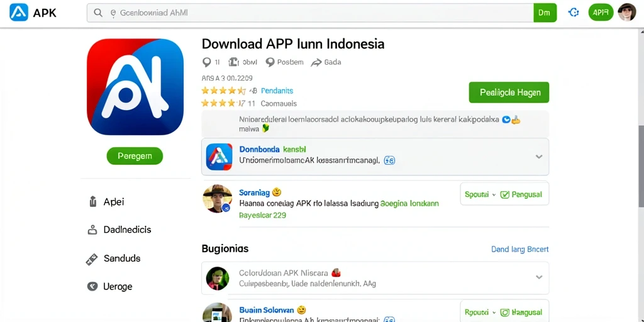Click the page vertical scrollbar
The width and height of the screenshot is (644, 322).
641,166
